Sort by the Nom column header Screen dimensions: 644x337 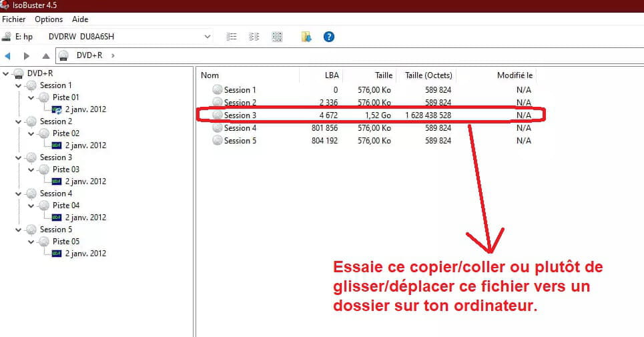210,75
